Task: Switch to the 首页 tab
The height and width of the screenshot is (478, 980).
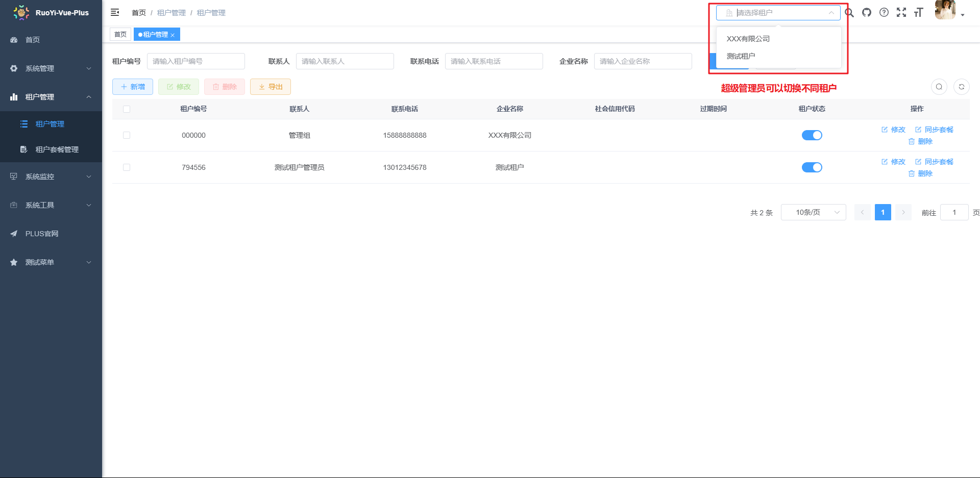Action: tap(120, 35)
